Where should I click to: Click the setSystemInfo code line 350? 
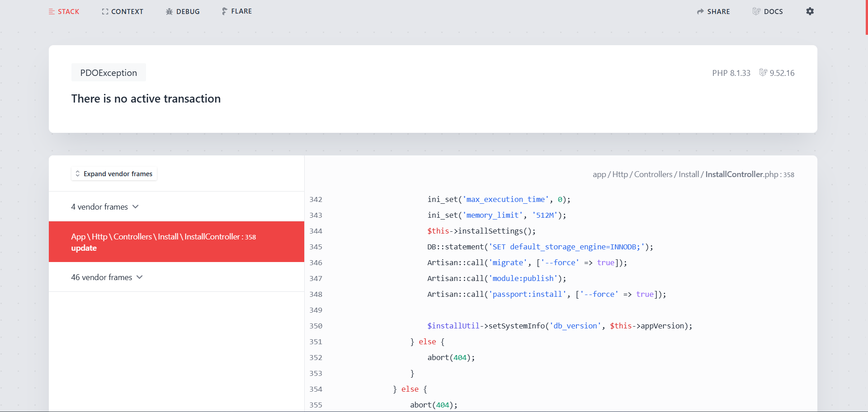tap(560, 326)
